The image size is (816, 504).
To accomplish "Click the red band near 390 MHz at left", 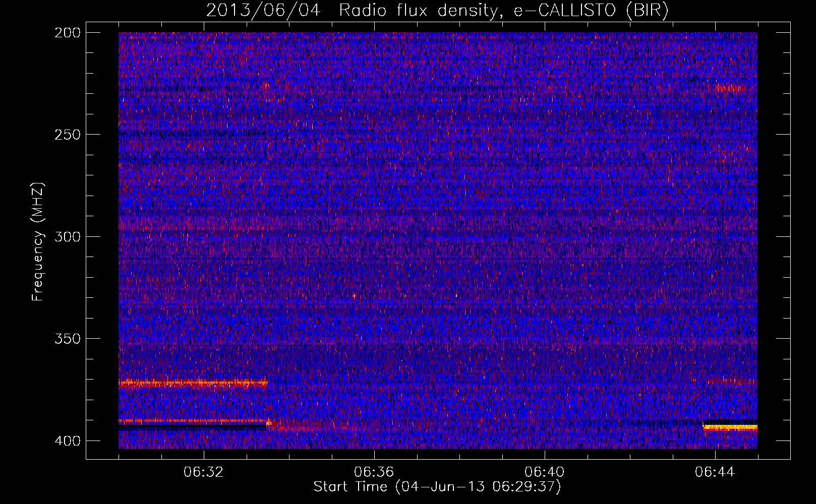I will (194, 420).
